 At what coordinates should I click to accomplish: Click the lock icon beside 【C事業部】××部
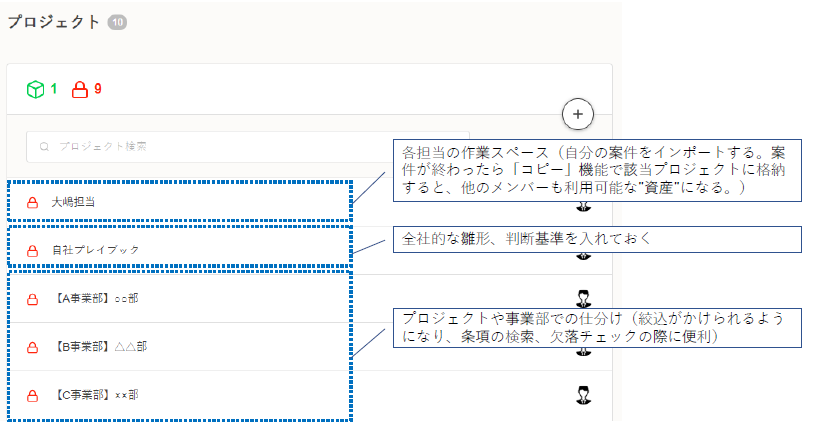click(x=32, y=395)
